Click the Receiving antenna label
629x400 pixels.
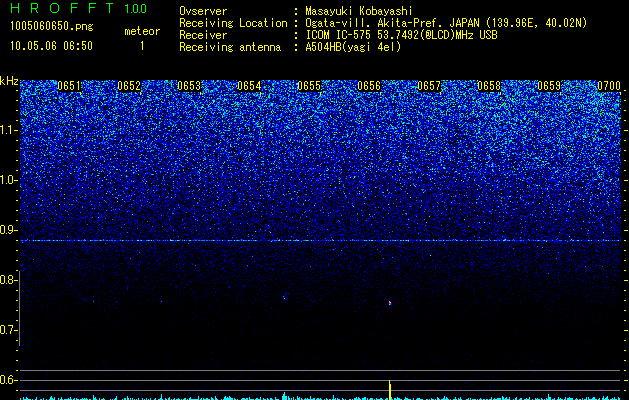tap(230, 47)
